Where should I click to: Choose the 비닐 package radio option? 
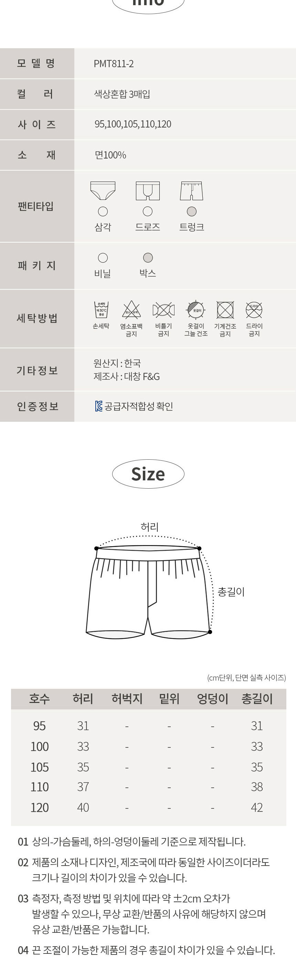coord(103,258)
